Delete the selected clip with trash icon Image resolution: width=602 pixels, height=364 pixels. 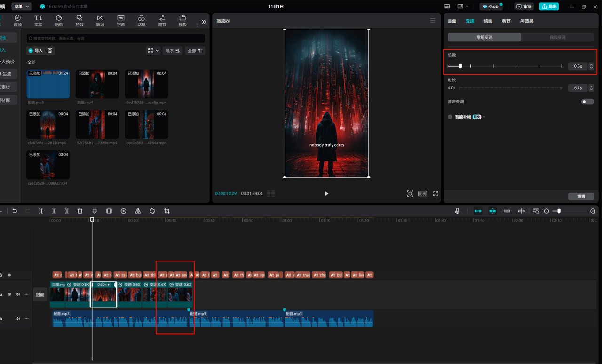(80, 211)
